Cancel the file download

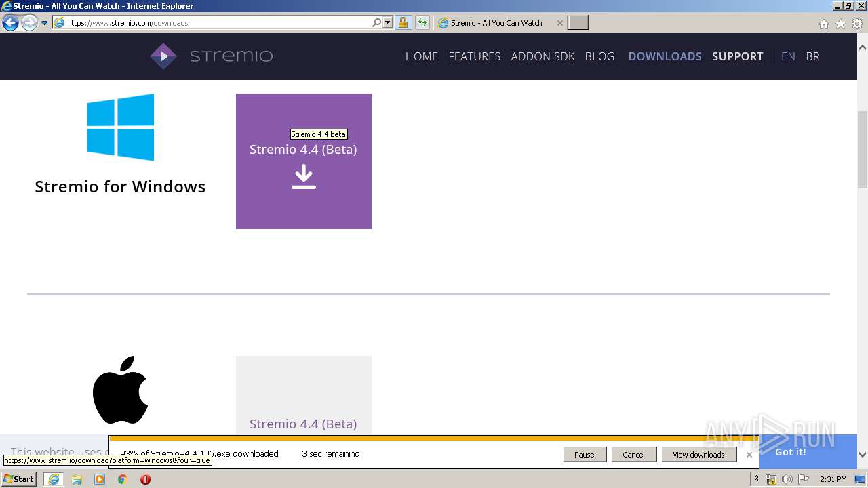633,455
